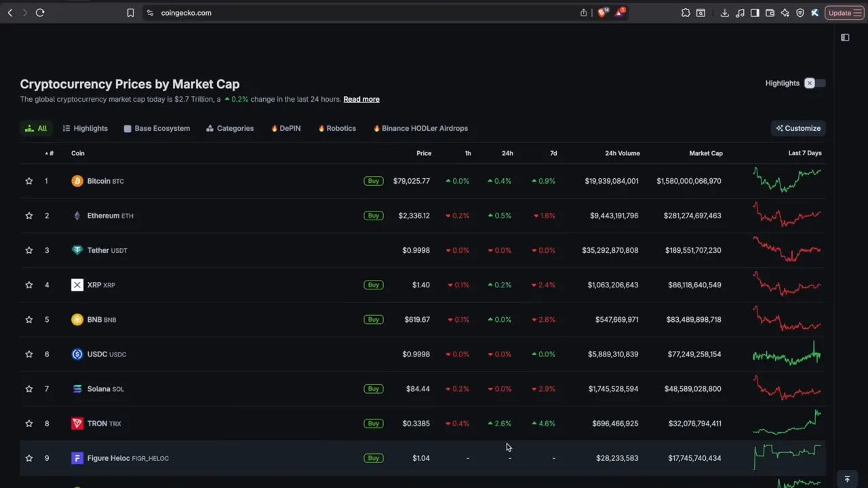
Task: Open the Brave Shields lion icon
Action: [601, 12]
